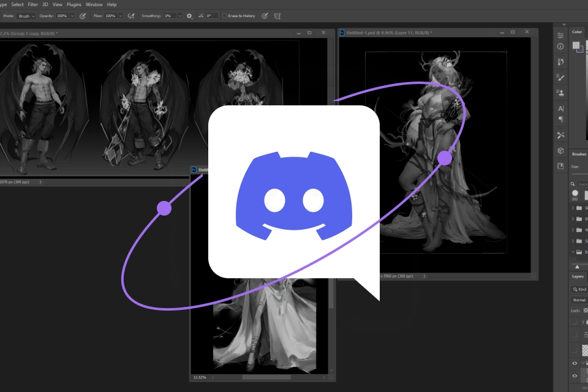This screenshot has height=392, width=588.
Task: Open the Clone Source stamp panel icon
Action: coord(560,92)
